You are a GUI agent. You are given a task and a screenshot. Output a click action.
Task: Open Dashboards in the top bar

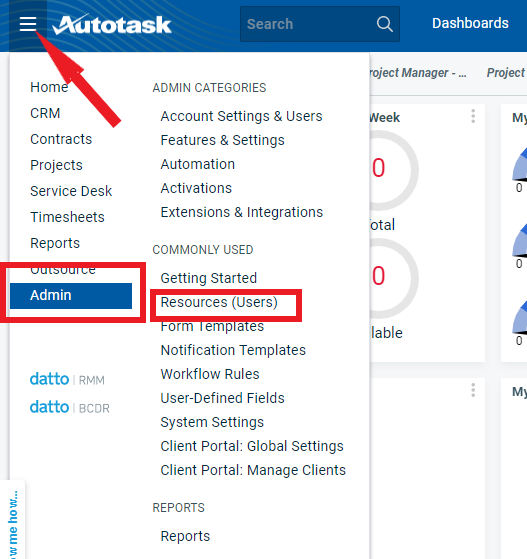coord(470,23)
